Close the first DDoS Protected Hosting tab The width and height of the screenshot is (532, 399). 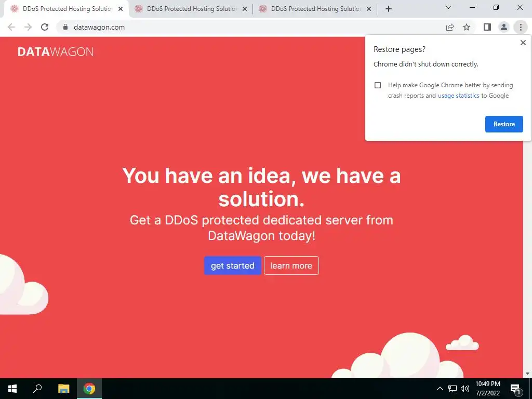point(121,9)
